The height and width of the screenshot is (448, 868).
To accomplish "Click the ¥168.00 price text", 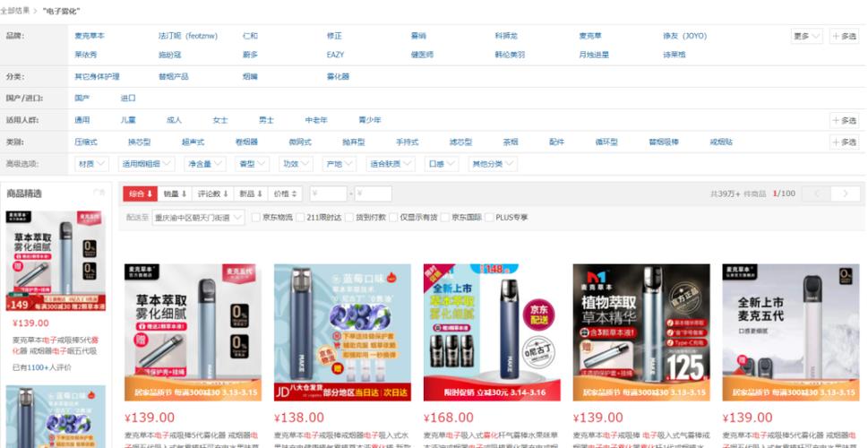I will point(449,418).
